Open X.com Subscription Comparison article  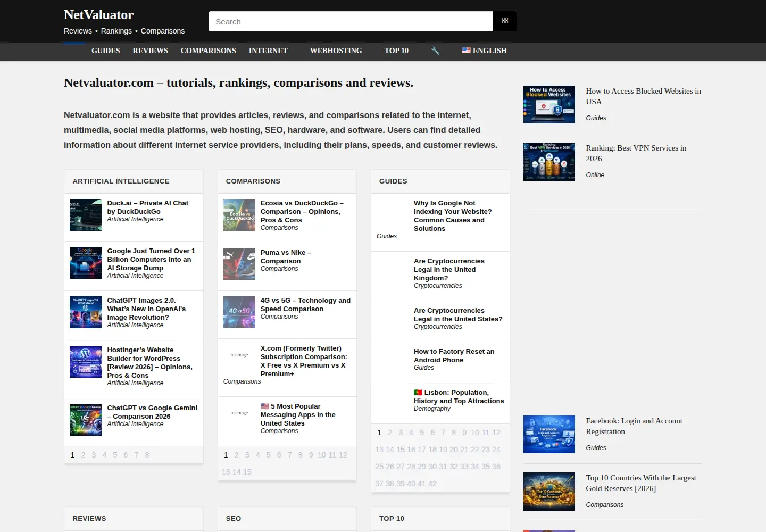[304, 361]
